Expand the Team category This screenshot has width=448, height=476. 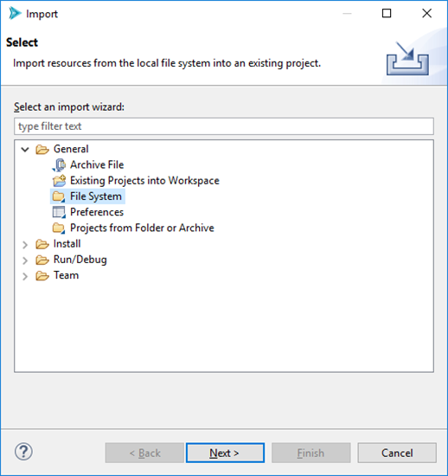25,276
